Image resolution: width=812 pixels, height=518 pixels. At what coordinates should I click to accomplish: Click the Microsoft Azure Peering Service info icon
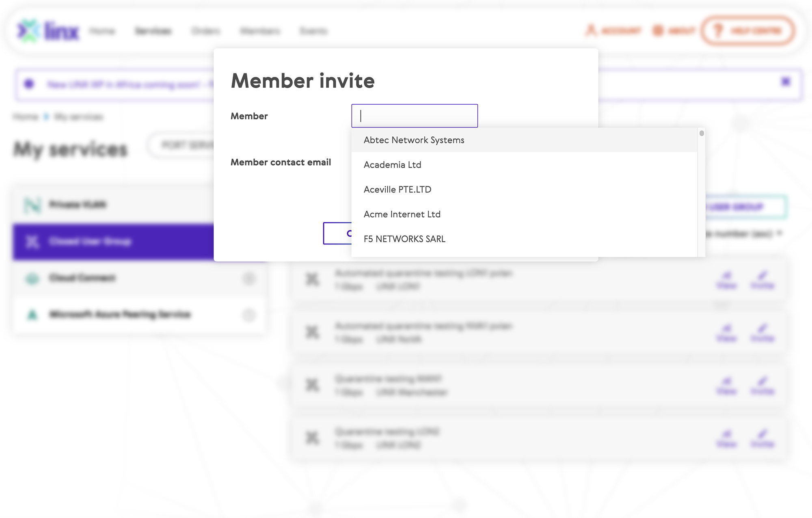249,315
